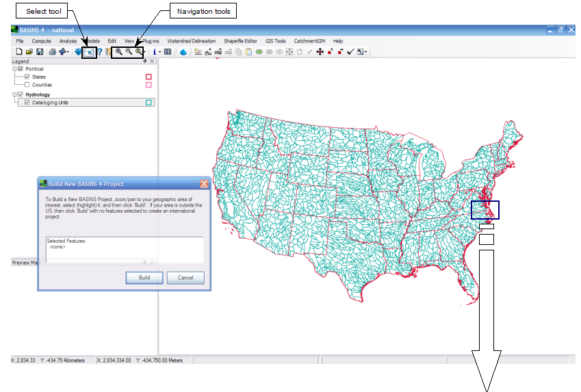Select the Select tool in toolbar
This screenshot has height=392, width=581.
pyautogui.click(x=89, y=52)
